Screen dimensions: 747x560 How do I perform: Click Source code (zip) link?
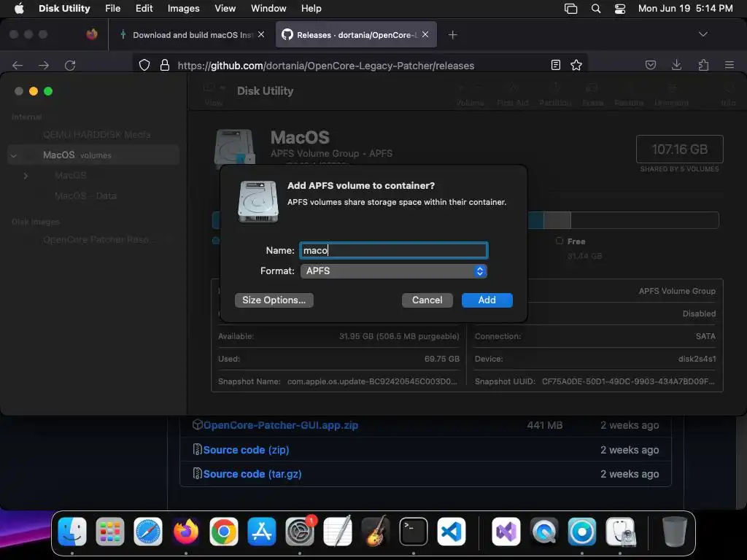click(x=246, y=450)
